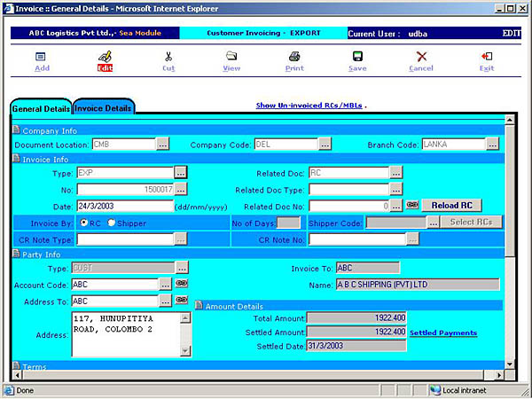Viewport: 532px width, 399px height.
Task: Click the Account Code input field
Action: [115, 285]
